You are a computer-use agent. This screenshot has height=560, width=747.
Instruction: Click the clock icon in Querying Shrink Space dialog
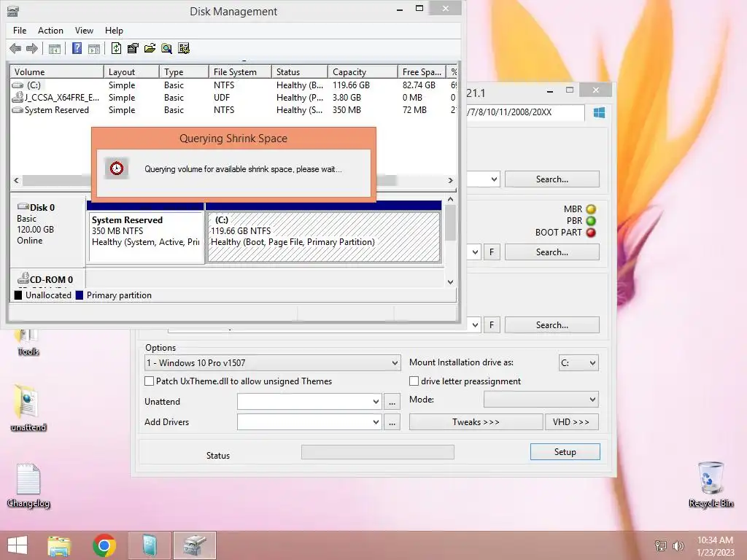point(117,168)
